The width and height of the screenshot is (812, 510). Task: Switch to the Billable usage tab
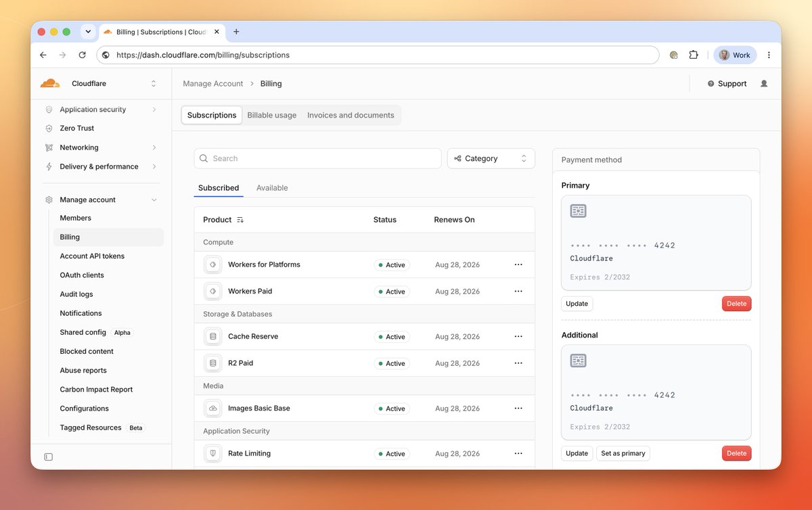coord(272,115)
